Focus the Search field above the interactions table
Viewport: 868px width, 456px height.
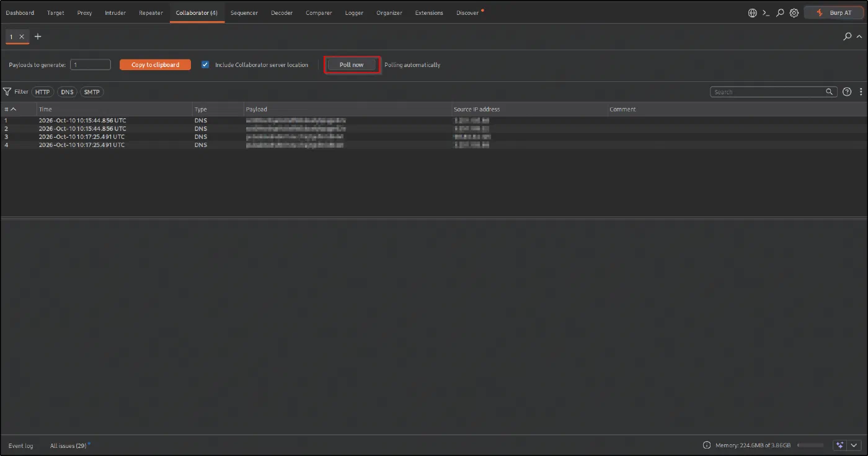(773, 92)
